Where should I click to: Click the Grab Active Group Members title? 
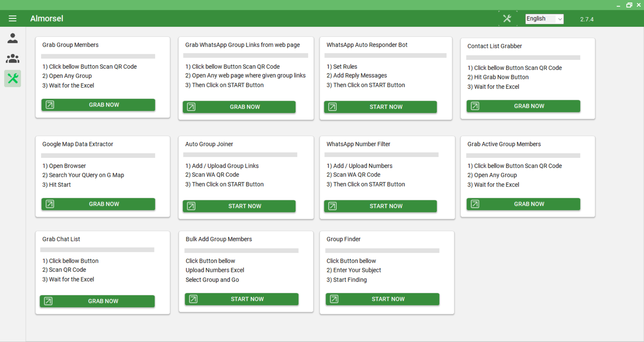click(504, 144)
